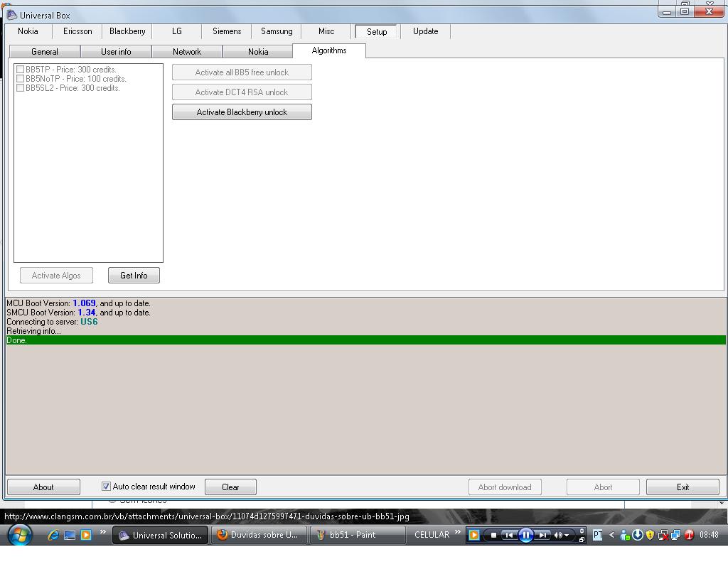Click the MCU Boot Version 1.069 value
The image size is (728, 564).
point(84,303)
